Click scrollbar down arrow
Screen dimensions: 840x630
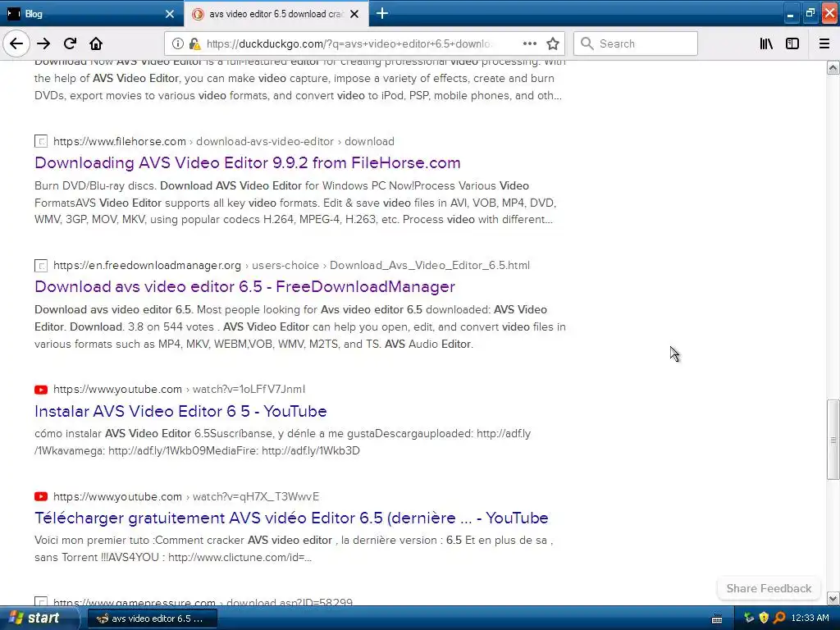tap(833, 598)
